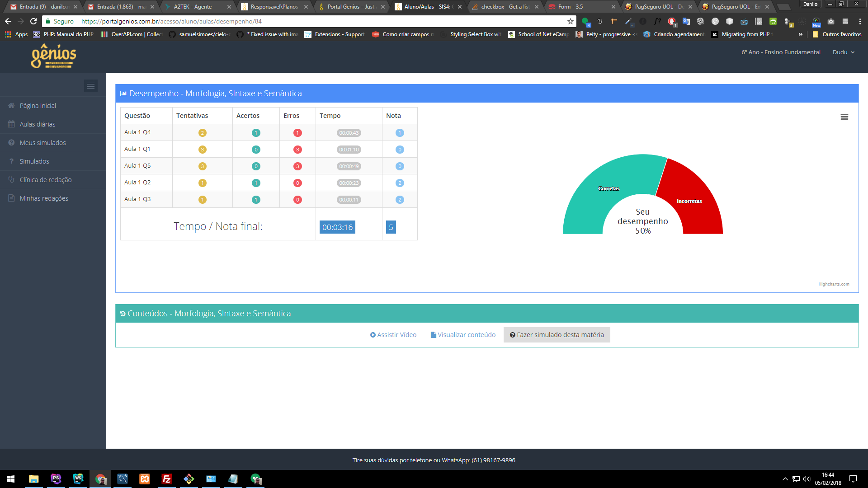The width and height of the screenshot is (868, 488).
Task: Expand the bookmarks overflow chevron
Action: [801, 34]
